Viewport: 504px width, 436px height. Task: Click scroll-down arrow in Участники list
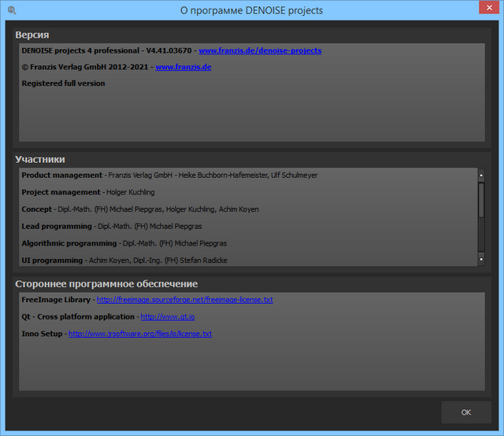coord(481,259)
